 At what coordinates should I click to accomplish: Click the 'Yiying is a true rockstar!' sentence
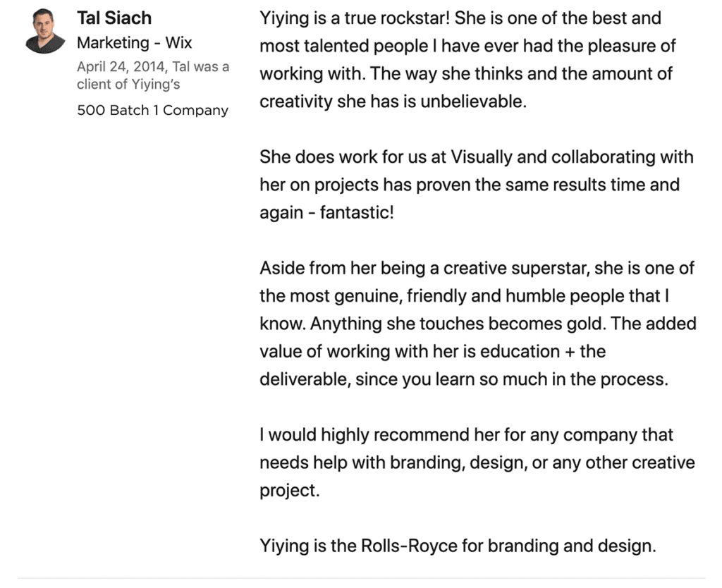[x=355, y=18]
